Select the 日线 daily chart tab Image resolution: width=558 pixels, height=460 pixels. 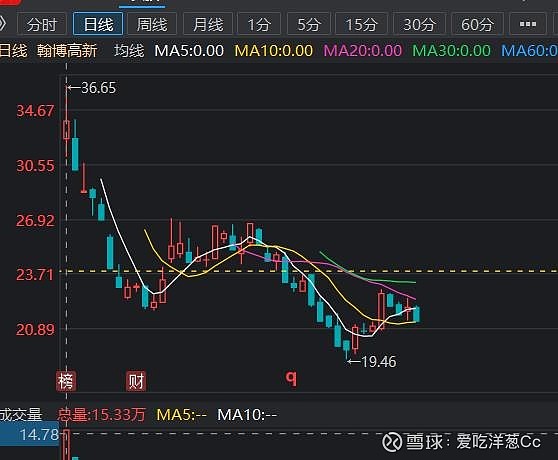click(98, 24)
